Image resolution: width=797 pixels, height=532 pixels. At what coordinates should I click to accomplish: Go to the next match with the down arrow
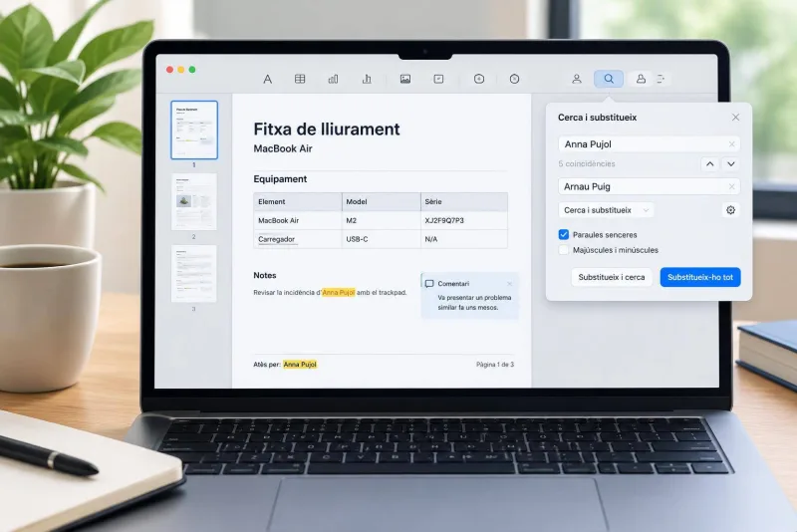(731, 164)
